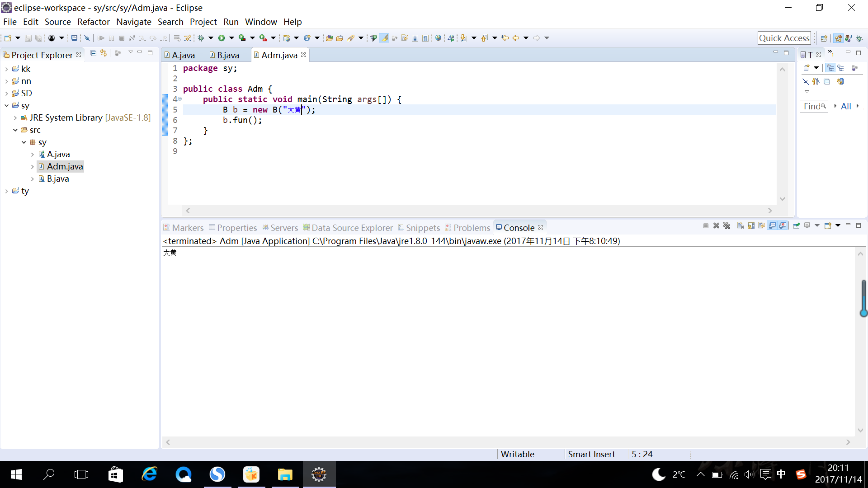Click the Open Type icon

329,38
